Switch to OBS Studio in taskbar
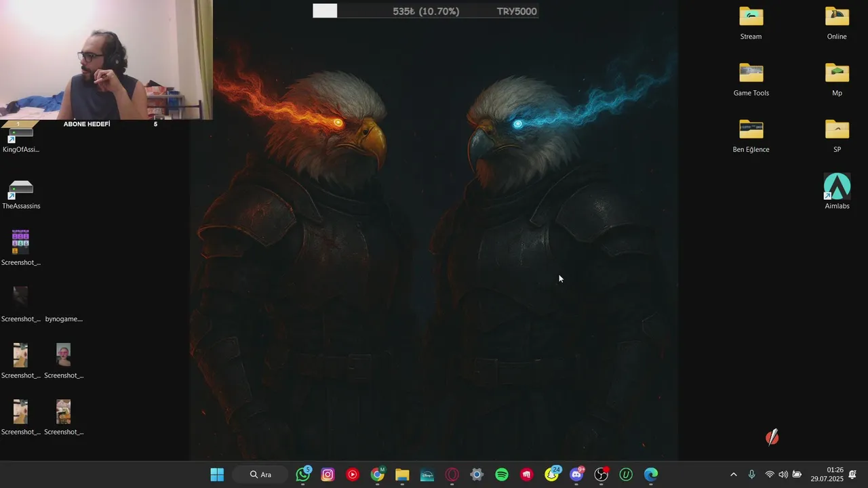Viewport: 868px width, 488px height. pyautogui.click(x=601, y=474)
